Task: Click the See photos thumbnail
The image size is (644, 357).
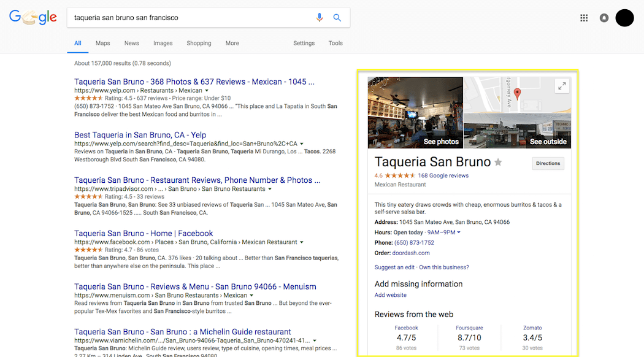Action: 415,113
